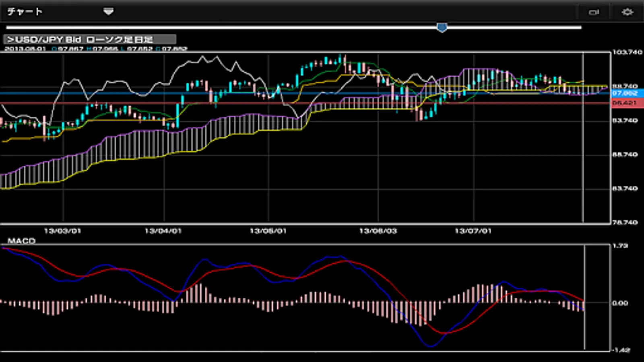This screenshot has height=362, width=644.
Task: Open the chart settings gear icon
Action: pos(627,12)
